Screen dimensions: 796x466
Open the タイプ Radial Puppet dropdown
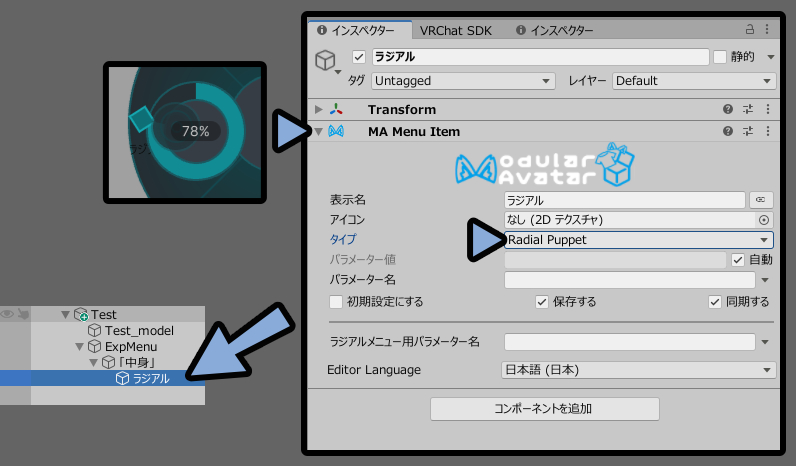pyautogui.click(x=639, y=240)
